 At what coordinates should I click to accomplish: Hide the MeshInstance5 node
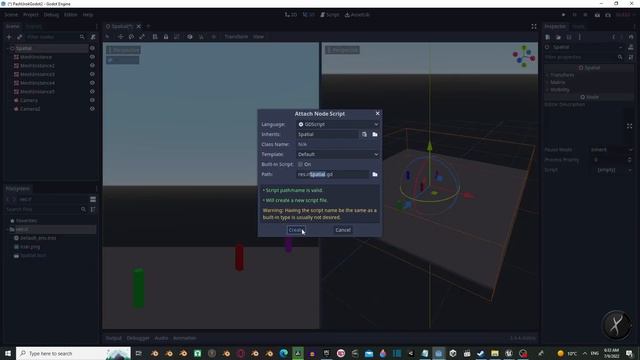click(92, 91)
